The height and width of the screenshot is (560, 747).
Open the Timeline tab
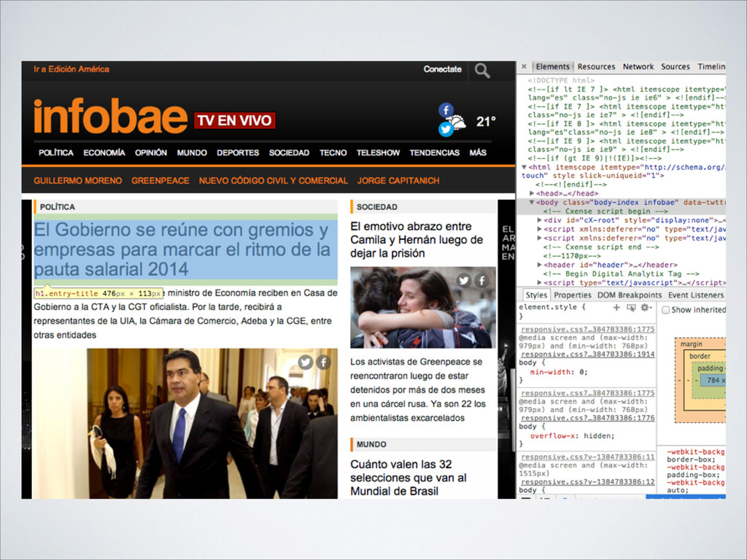(x=711, y=66)
